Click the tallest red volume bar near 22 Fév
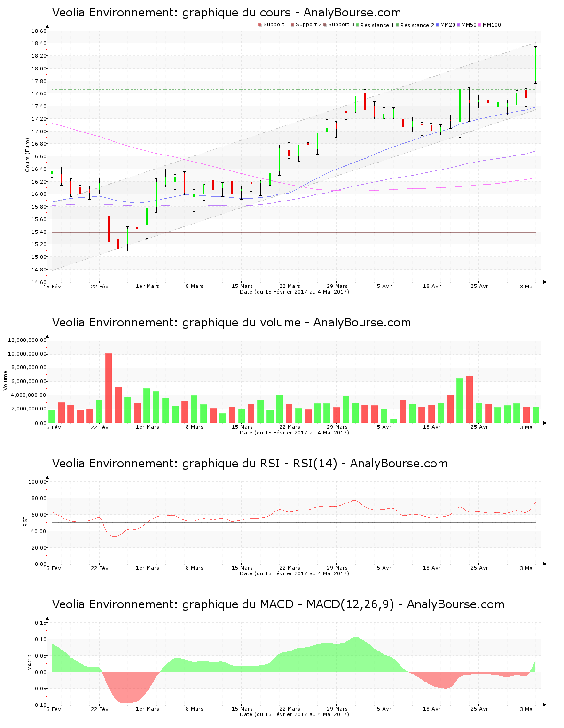Image resolution: width=564 pixels, height=728 pixels. (109, 388)
